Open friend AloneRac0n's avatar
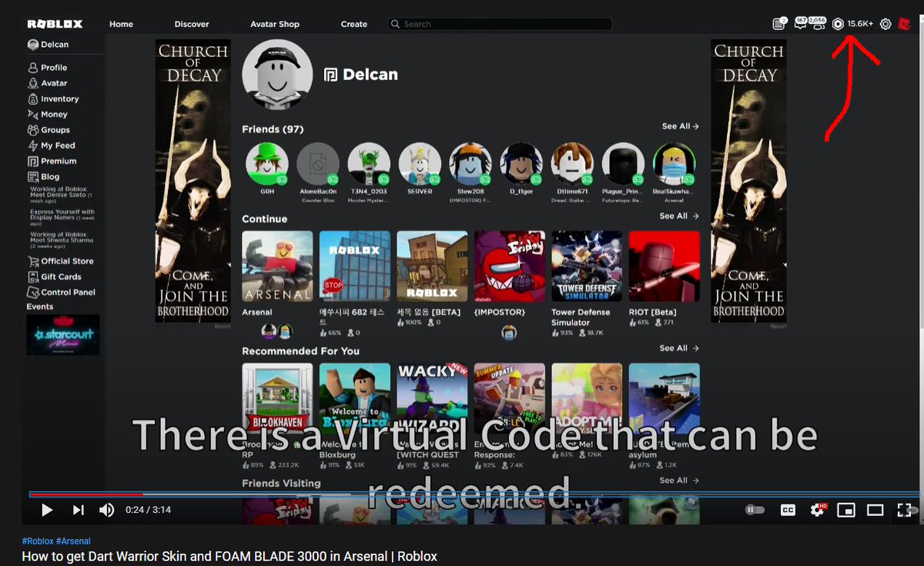The height and width of the screenshot is (566, 924). [x=318, y=163]
